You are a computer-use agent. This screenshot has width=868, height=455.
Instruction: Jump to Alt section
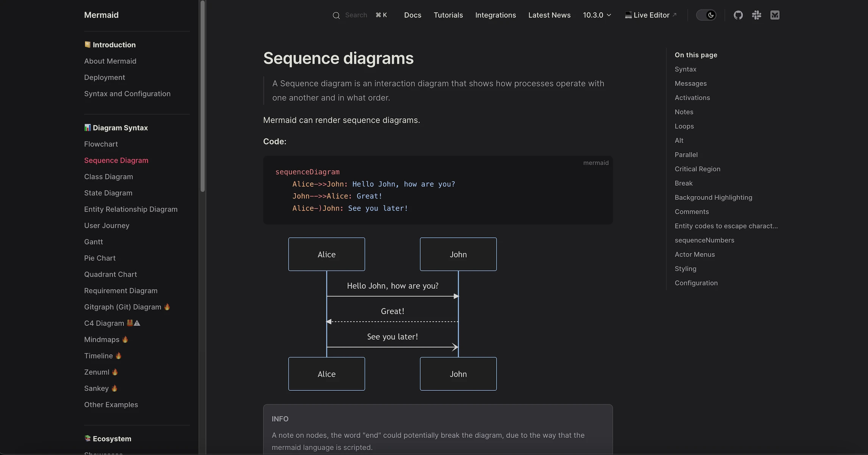tap(679, 141)
